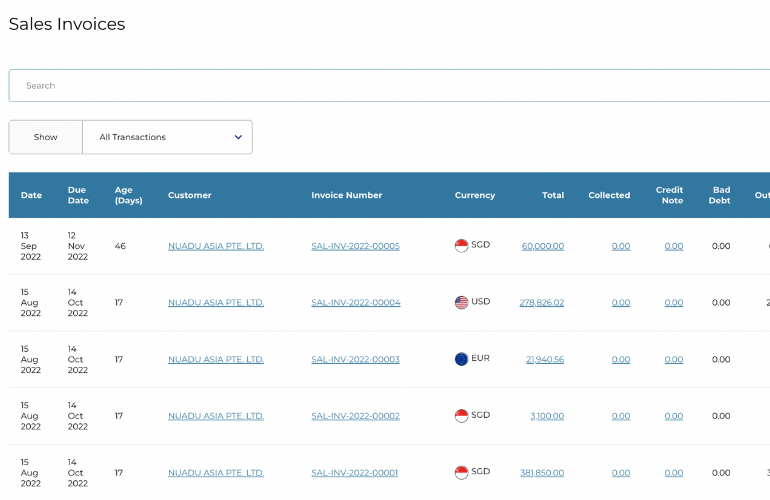Viewport: 770px width, 500px height.
Task: Open invoice SAL-INV-2022-00003
Action: tap(356, 360)
